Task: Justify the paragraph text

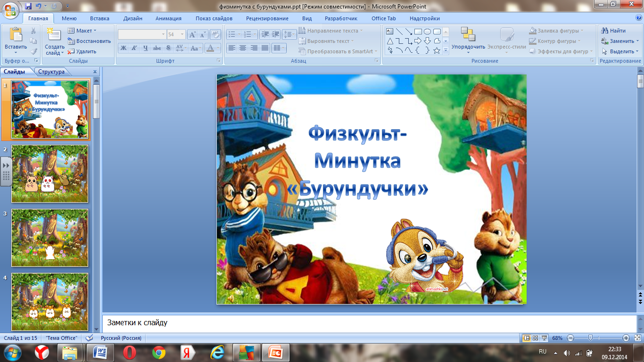Action: (265, 48)
